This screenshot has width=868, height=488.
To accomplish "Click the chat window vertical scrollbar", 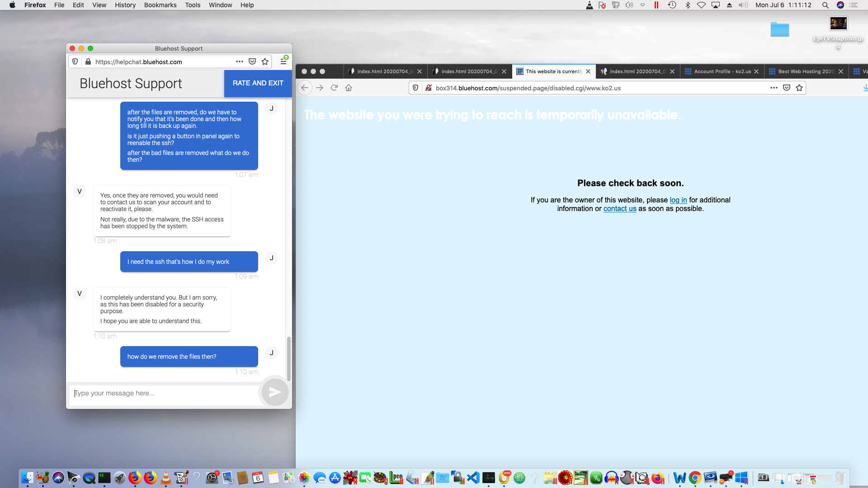I will [x=288, y=359].
